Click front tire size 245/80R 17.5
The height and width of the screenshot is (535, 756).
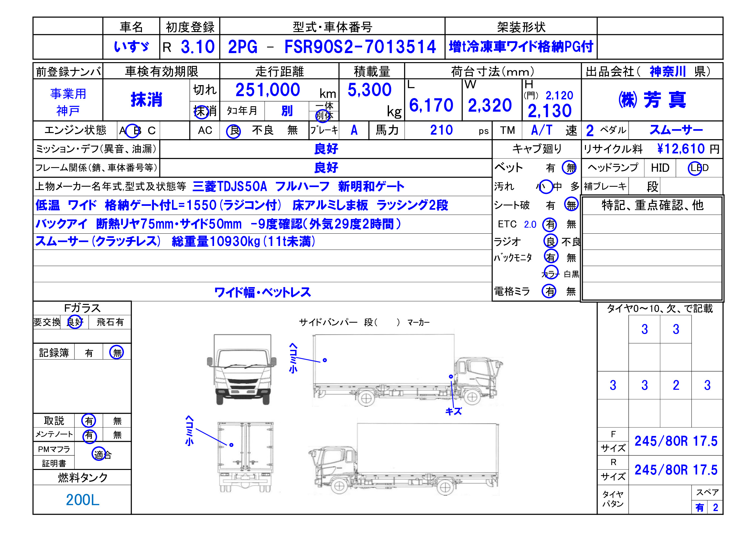676,441
